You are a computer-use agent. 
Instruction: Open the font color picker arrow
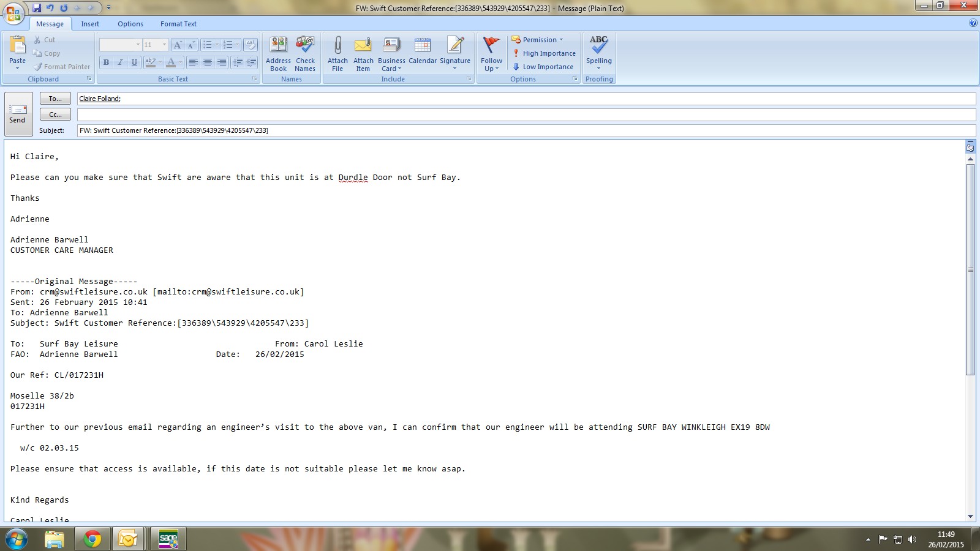pyautogui.click(x=180, y=62)
